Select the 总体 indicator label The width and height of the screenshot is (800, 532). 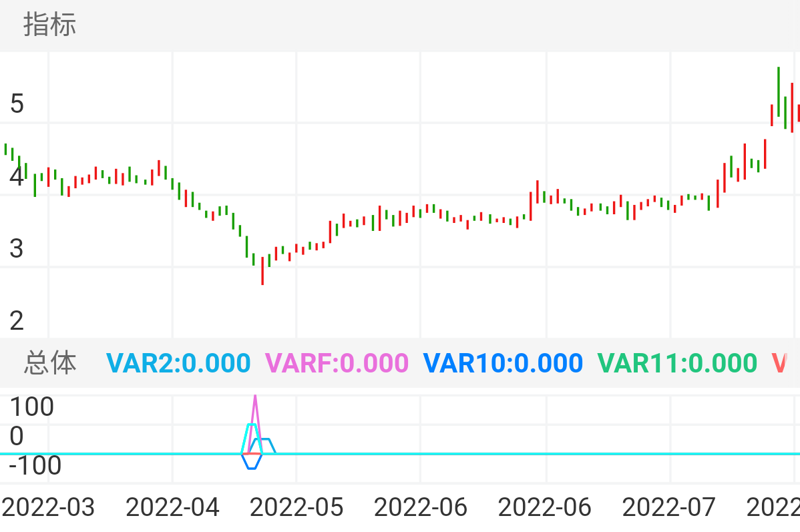click(x=50, y=363)
